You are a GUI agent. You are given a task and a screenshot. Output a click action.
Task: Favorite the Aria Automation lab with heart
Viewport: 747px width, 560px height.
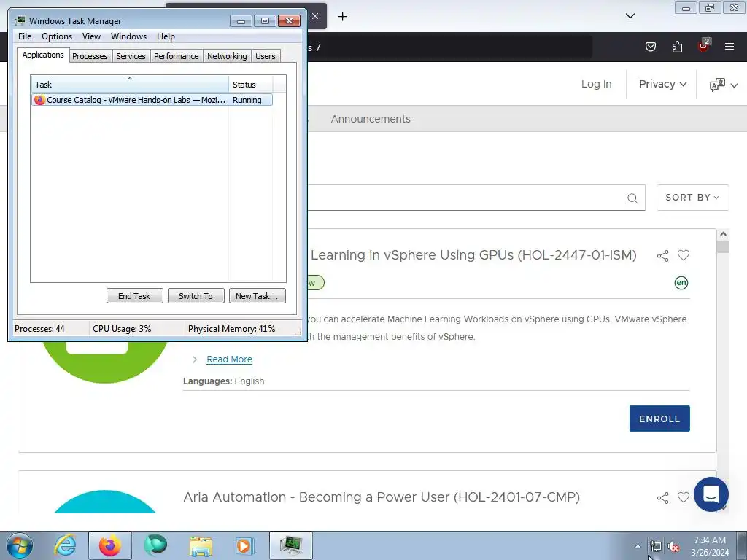point(683,497)
